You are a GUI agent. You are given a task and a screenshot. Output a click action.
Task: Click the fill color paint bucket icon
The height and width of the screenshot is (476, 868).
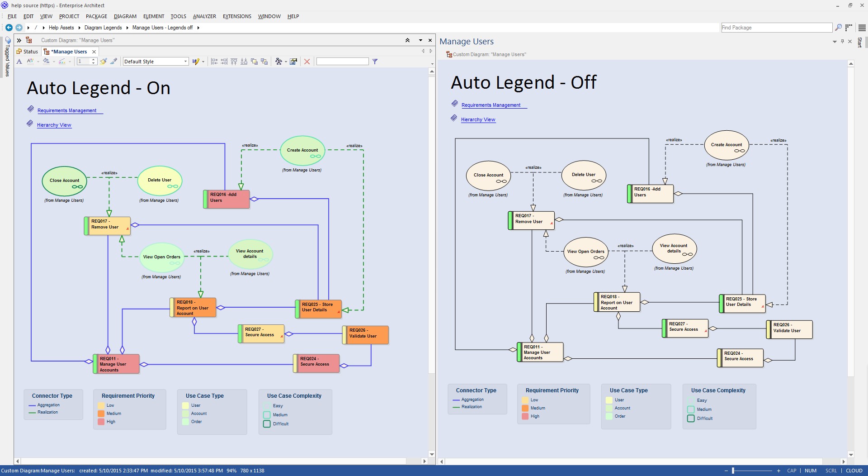click(x=46, y=62)
